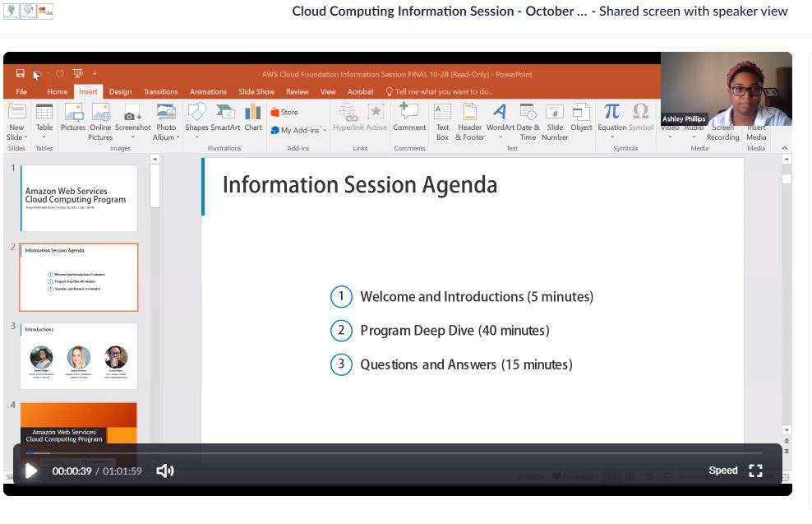This screenshot has width=812, height=524.
Task: Click the Screen Recording tool
Action: click(x=723, y=132)
